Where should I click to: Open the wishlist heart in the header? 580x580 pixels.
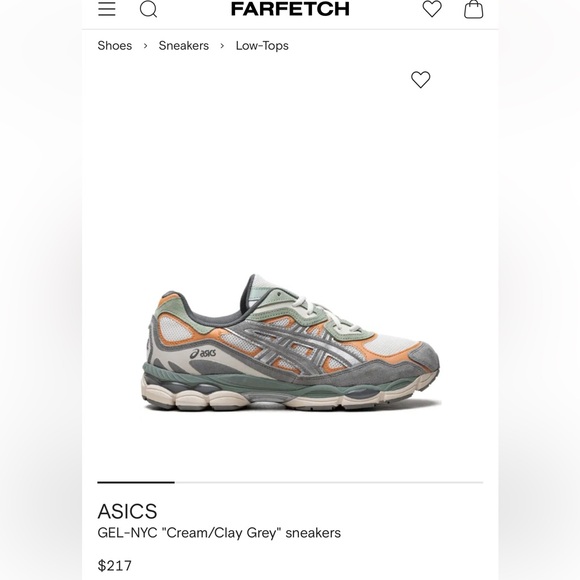tap(432, 9)
